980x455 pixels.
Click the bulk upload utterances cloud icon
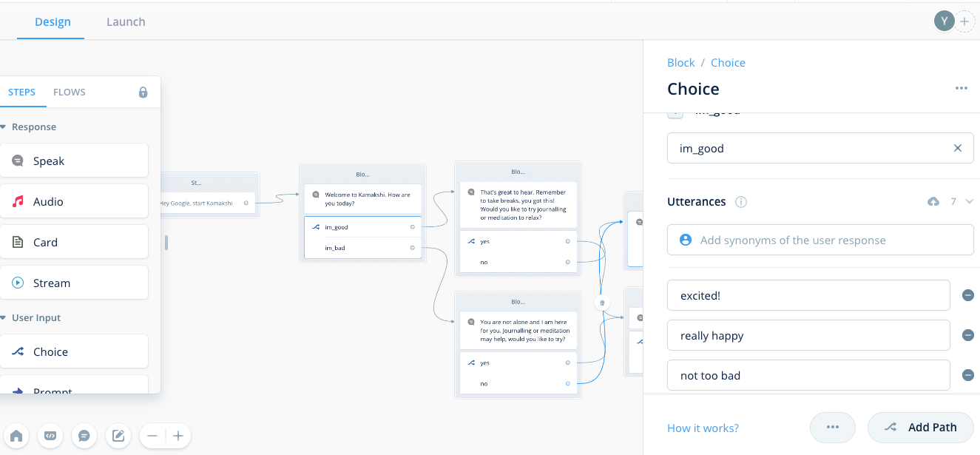click(x=933, y=201)
